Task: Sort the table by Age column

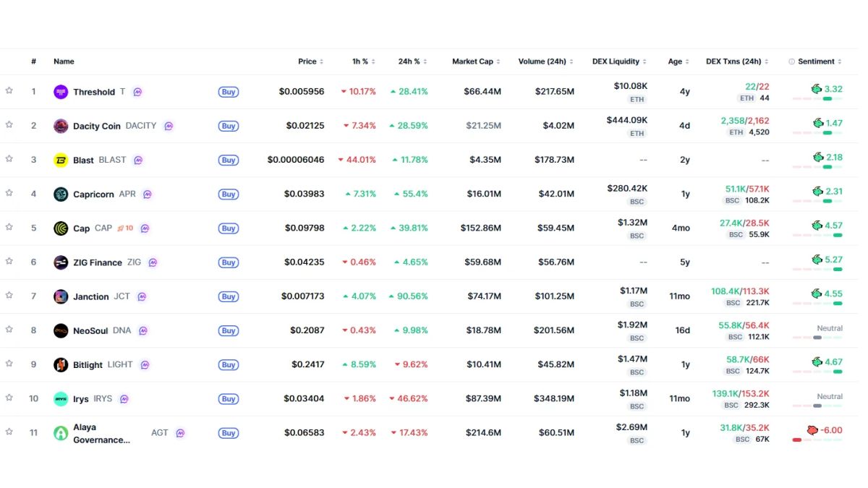Action: (x=678, y=61)
